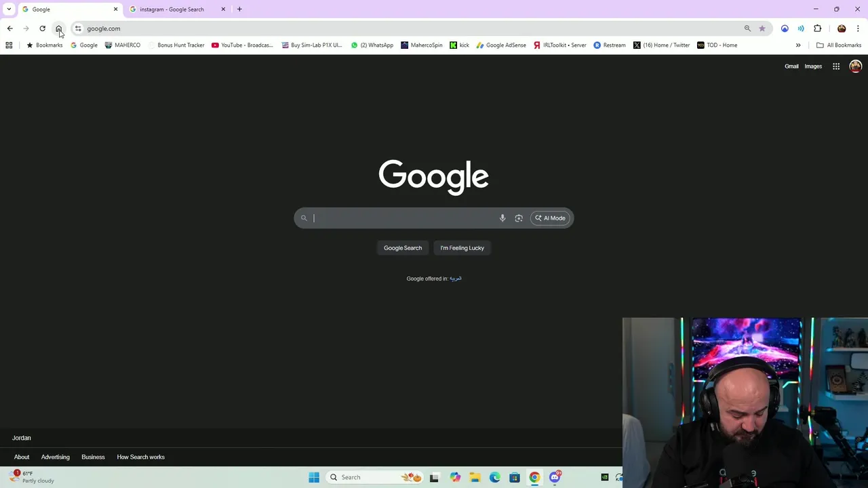This screenshot has height=488, width=868.
Task: Click the sound waves extension icon
Action: 801,28
